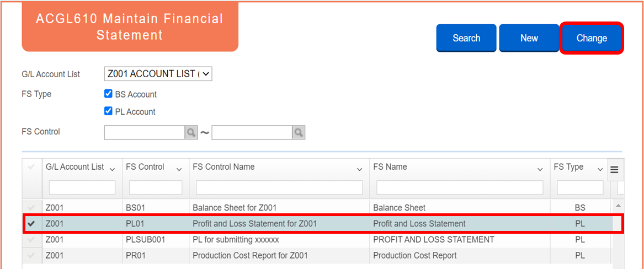Open second FS Control search magnifier icon

[299, 132]
